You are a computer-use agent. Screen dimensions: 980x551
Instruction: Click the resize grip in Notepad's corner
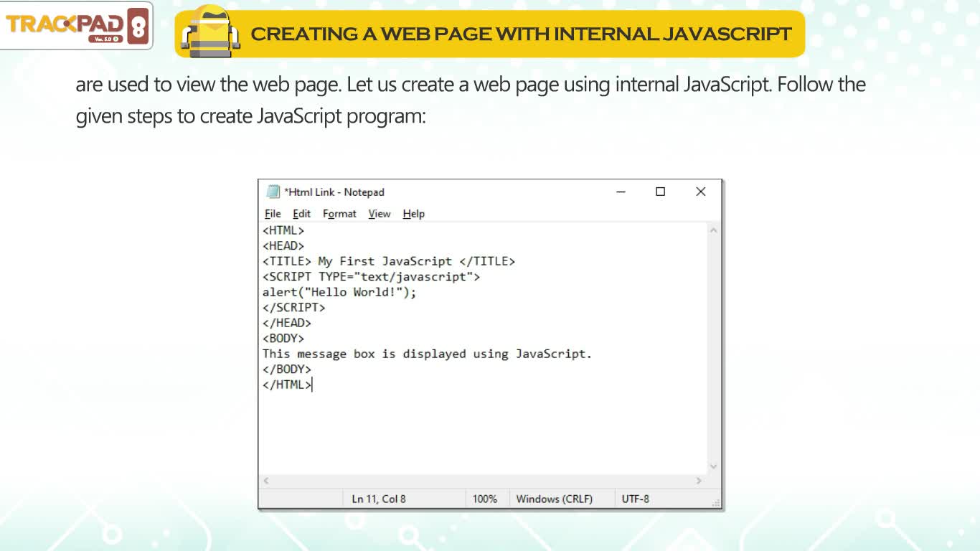(x=716, y=502)
